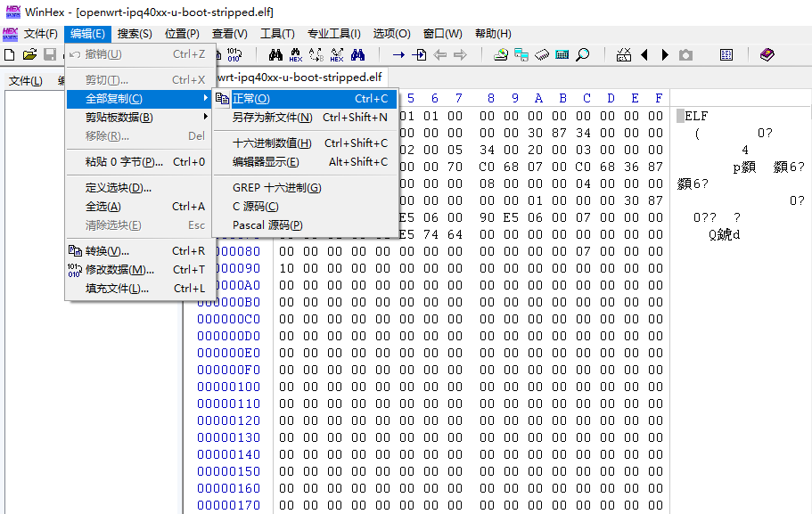The height and width of the screenshot is (514, 812).
Task: Select C 源码(C) copy format
Action: (305, 207)
